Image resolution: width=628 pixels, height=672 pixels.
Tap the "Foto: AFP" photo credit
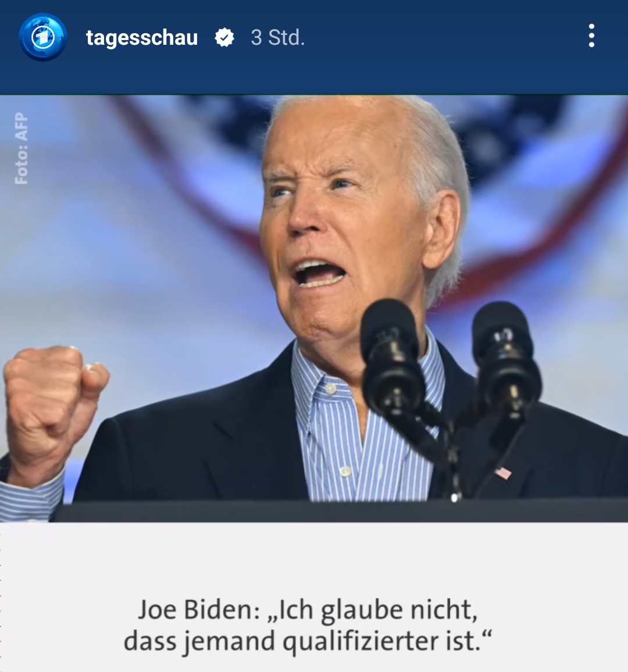(21, 148)
